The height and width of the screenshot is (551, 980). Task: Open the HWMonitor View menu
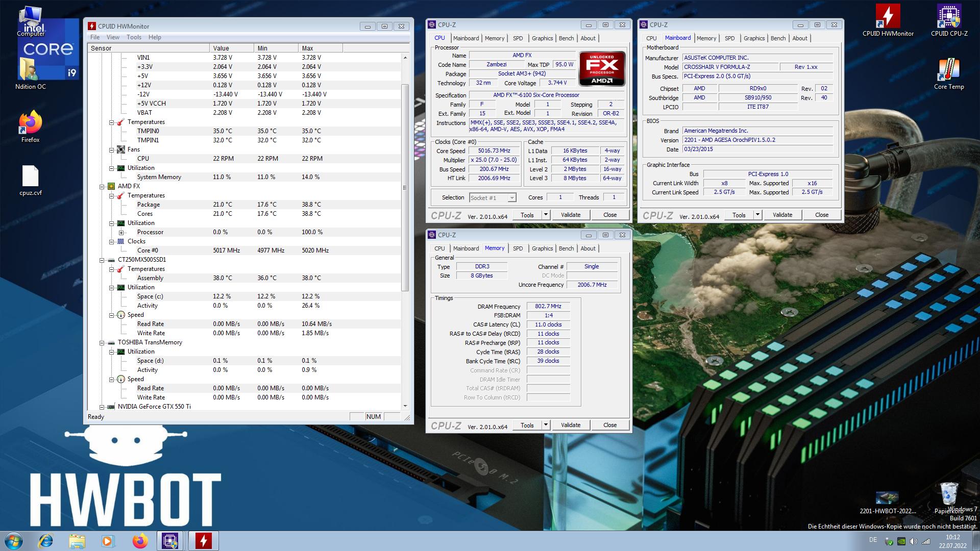[x=113, y=37]
